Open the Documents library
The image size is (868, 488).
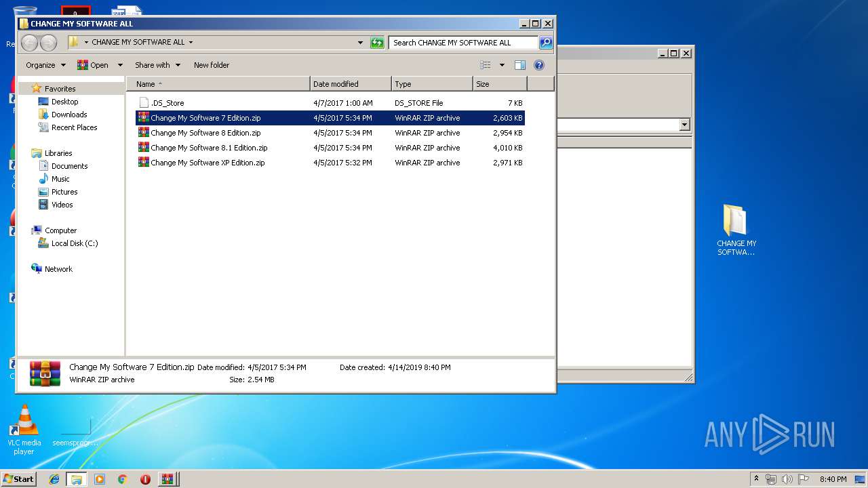coord(69,166)
